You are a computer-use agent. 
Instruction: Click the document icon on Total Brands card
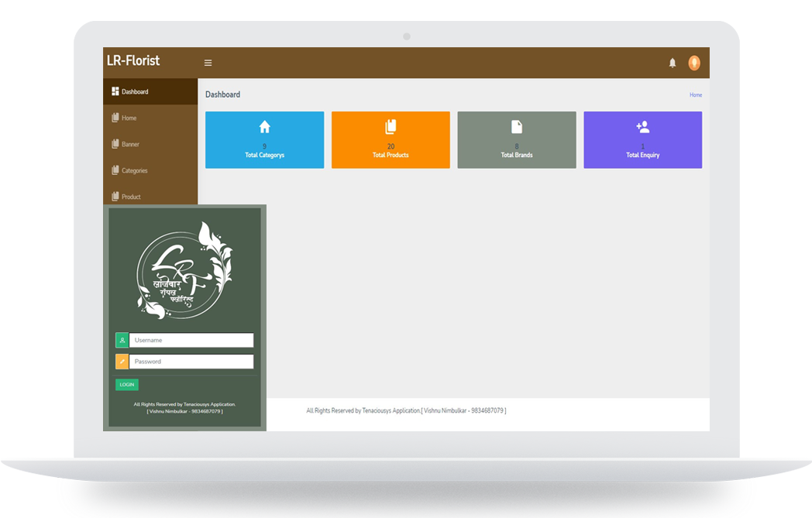click(517, 127)
